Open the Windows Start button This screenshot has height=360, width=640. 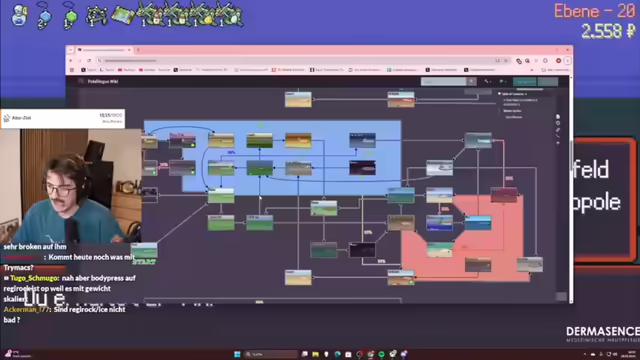(237, 354)
